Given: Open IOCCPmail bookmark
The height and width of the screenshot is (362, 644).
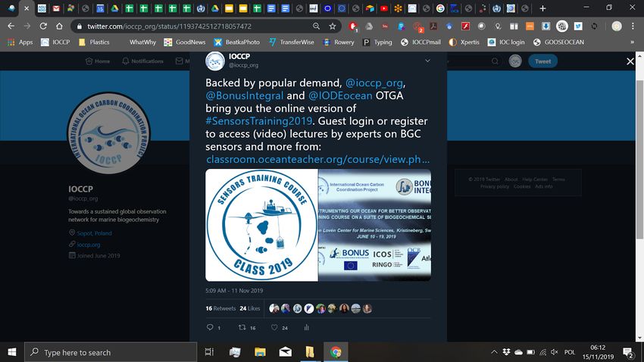Looking at the screenshot, I should pos(420,42).
